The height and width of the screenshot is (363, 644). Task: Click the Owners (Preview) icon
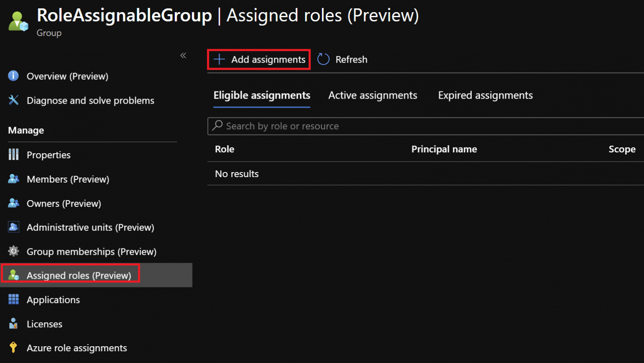pos(13,203)
